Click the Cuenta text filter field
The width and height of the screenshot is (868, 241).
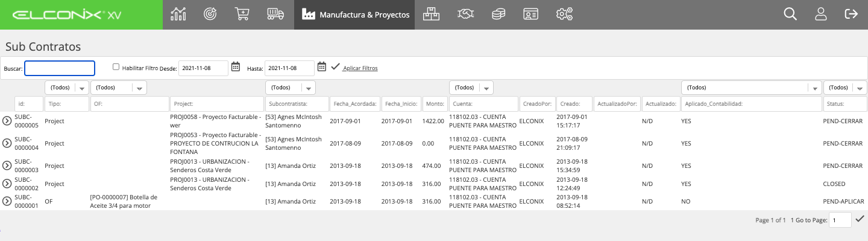(x=483, y=104)
